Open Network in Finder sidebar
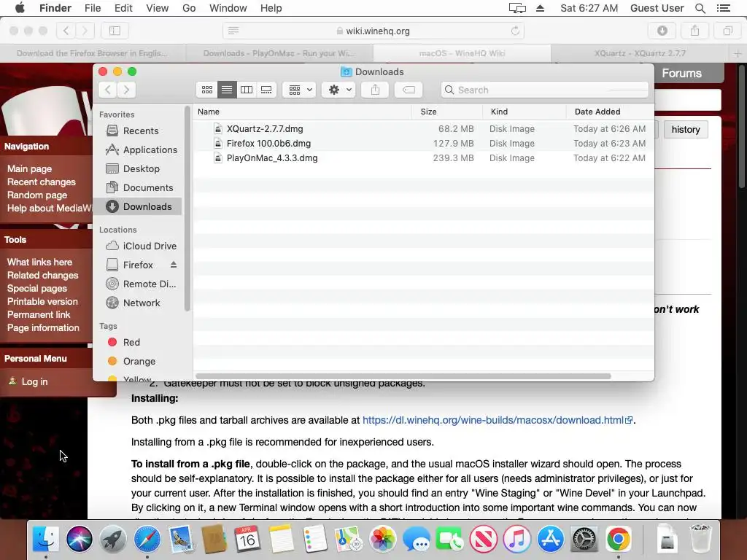 136,303
